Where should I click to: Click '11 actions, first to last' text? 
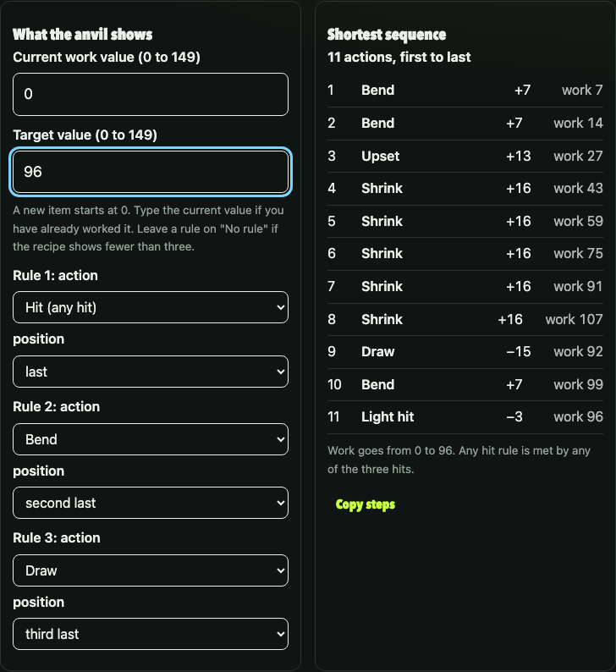click(x=399, y=57)
